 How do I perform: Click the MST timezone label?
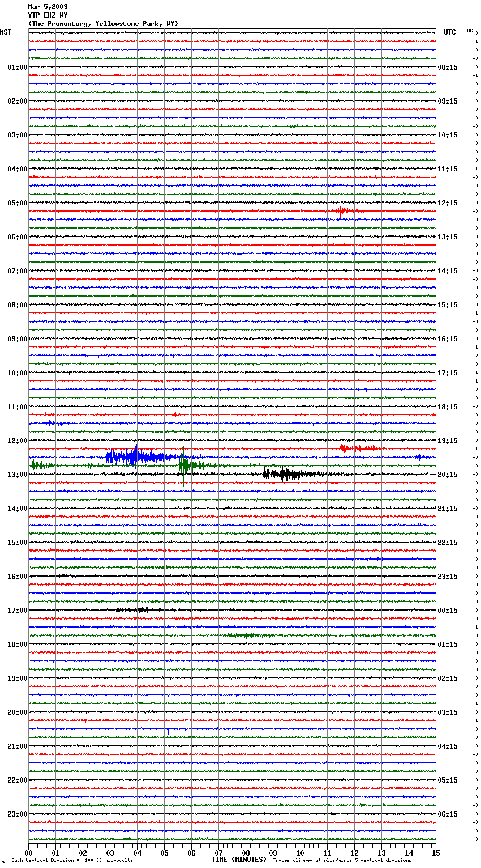[6, 32]
